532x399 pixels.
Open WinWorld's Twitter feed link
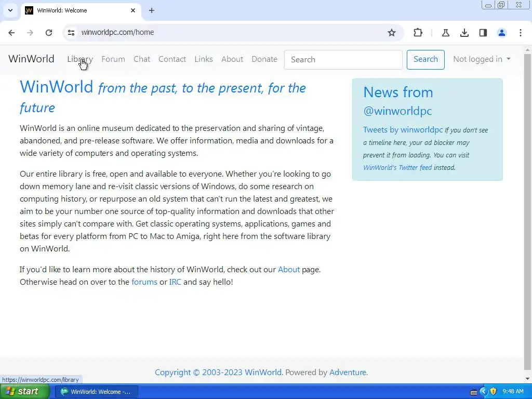pyautogui.click(x=397, y=167)
